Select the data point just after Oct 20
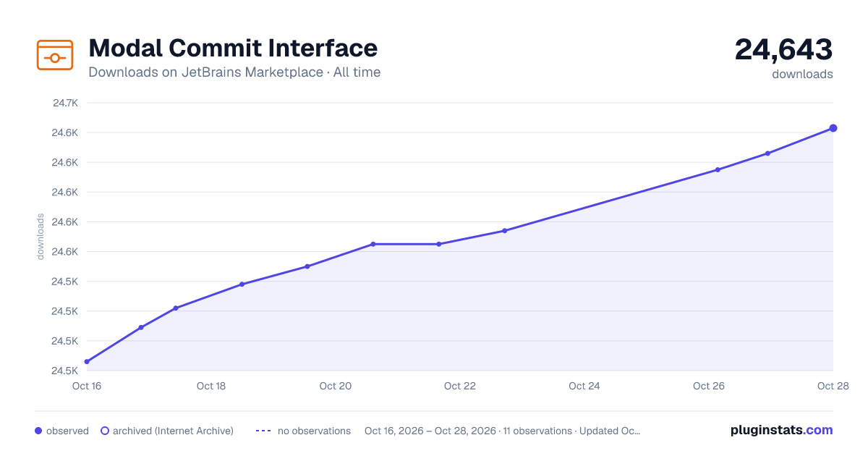This screenshot has height=456, width=868. (x=373, y=244)
